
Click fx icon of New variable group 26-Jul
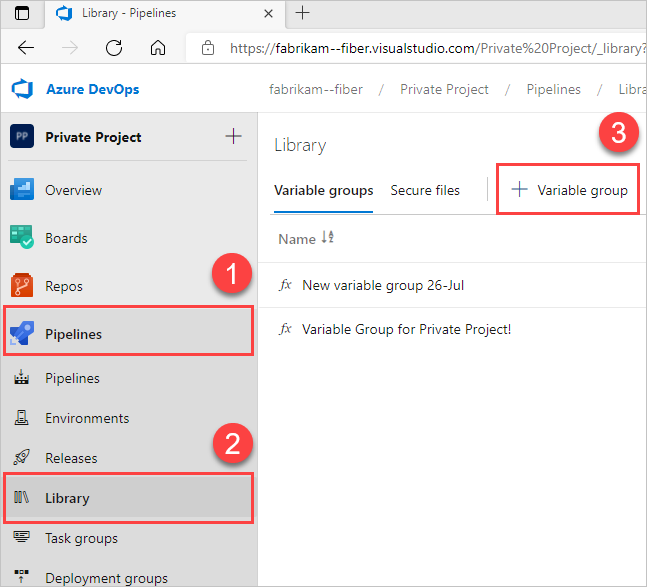tap(286, 285)
